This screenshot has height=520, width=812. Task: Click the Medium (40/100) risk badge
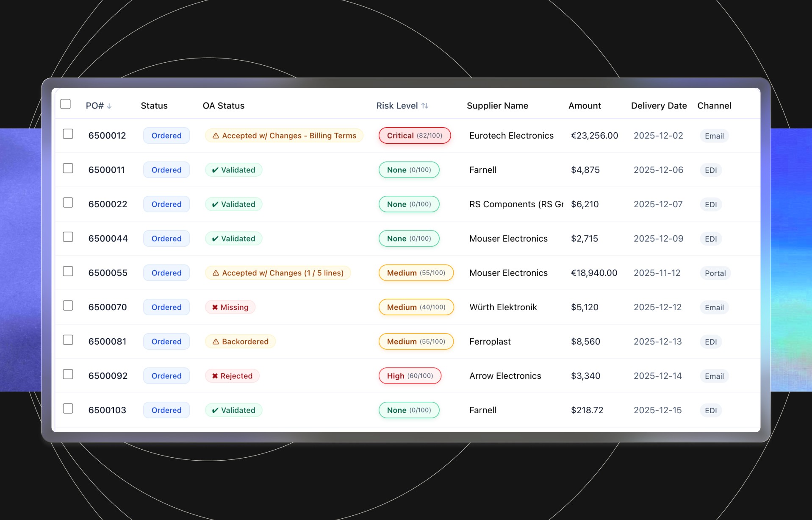click(416, 307)
